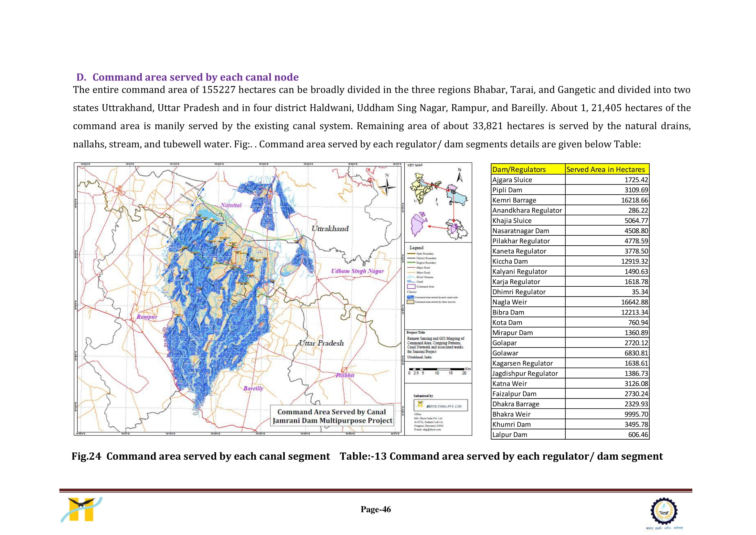Click the 'Served Area in Hectares' column header

tap(607, 169)
